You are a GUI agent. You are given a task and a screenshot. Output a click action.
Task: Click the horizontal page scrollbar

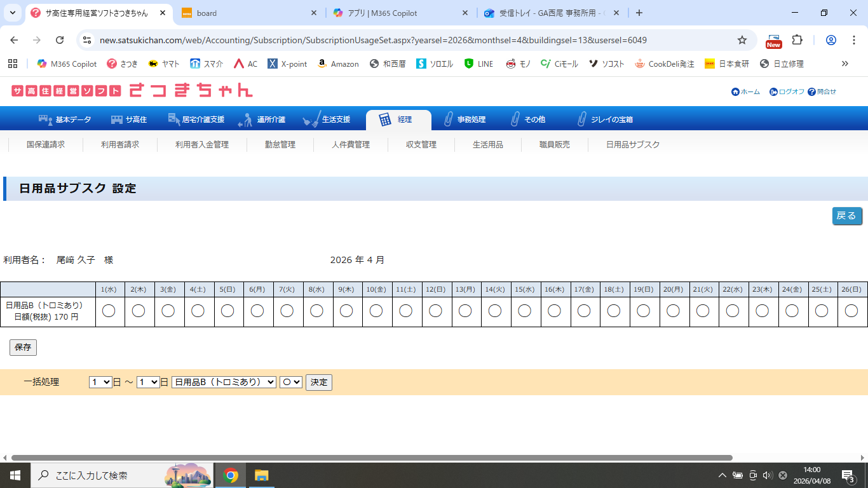pos(372,457)
